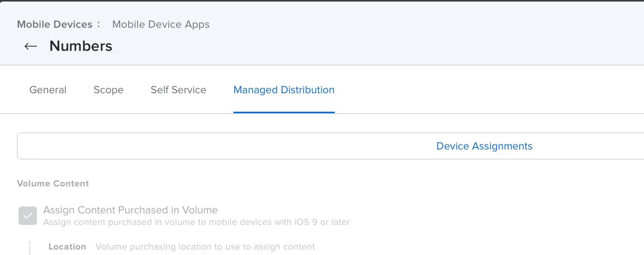Click the Mobile Device Apps breadcrumb
The height and width of the screenshot is (255, 644).
161,24
